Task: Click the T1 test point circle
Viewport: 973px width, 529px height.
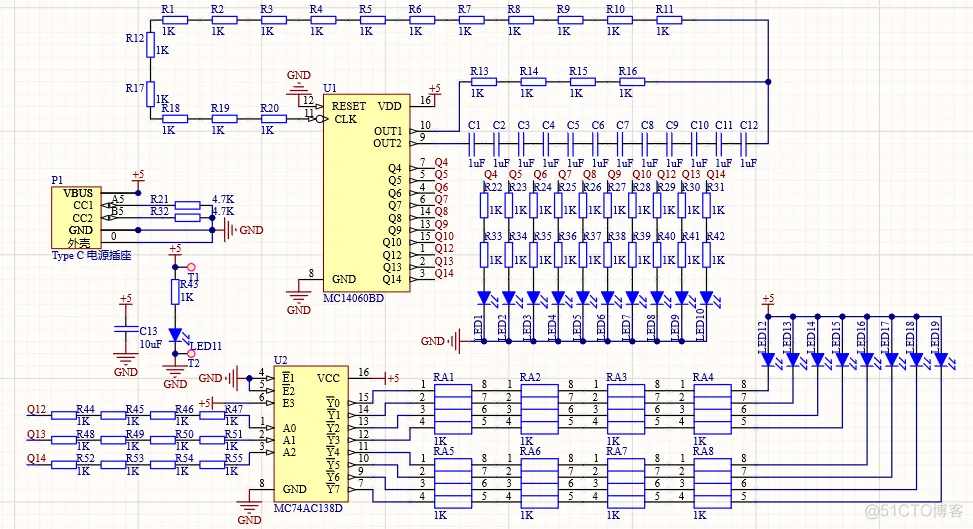Action: coord(192,267)
